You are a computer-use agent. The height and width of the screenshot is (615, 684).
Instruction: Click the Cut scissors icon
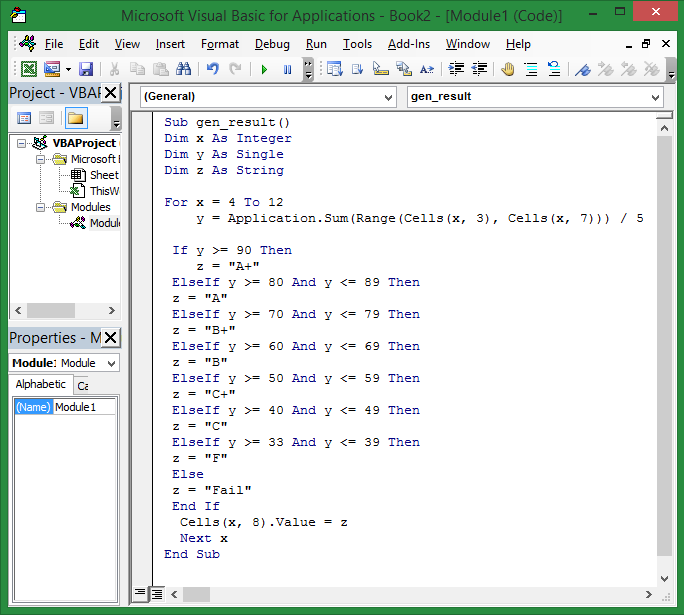pyautogui.click(x=114, y=69)
